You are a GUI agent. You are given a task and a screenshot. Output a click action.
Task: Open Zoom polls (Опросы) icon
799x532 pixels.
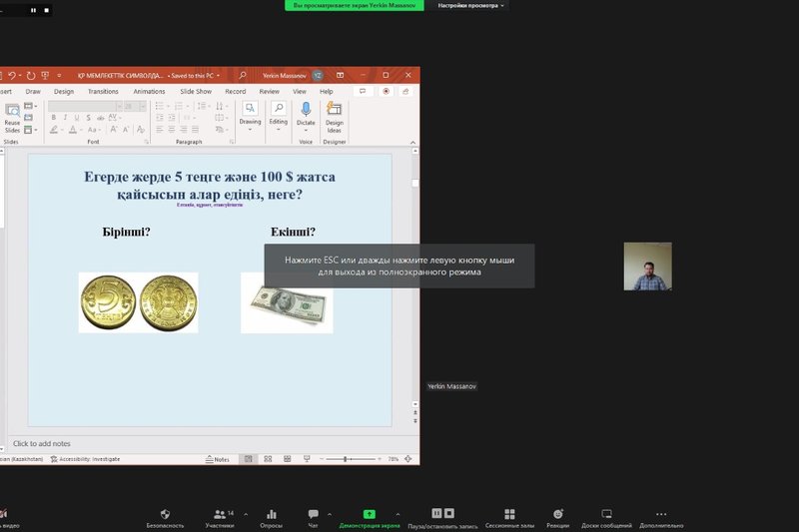tap(272, 514)
